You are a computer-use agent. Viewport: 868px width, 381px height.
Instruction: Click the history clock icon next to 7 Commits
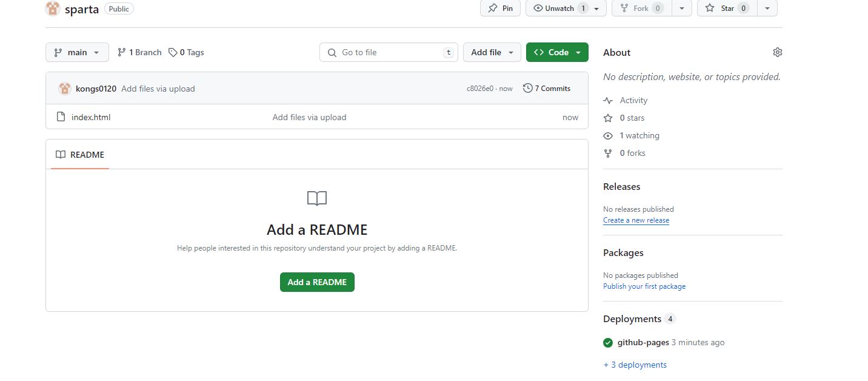pyautogui.click(x=527, y=88)
